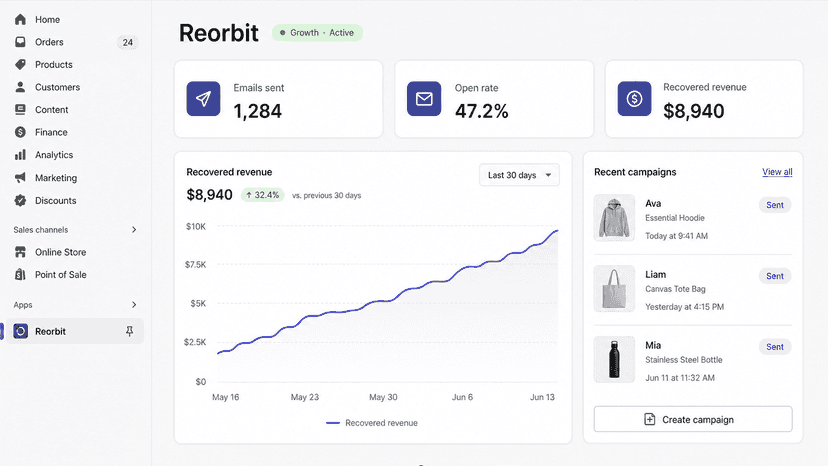Click the May 23 axis label
Image resolution: width=828 pixels, height=466 pixels.
[305, 397]
